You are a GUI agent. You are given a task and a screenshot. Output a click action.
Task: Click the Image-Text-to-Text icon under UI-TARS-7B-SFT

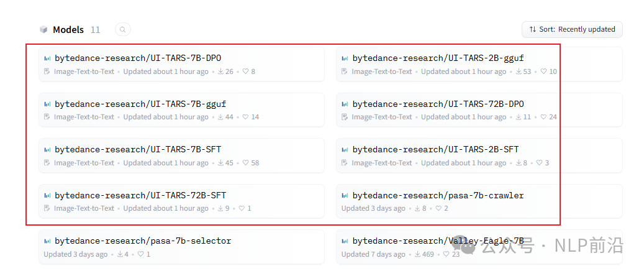coord(47,163)
